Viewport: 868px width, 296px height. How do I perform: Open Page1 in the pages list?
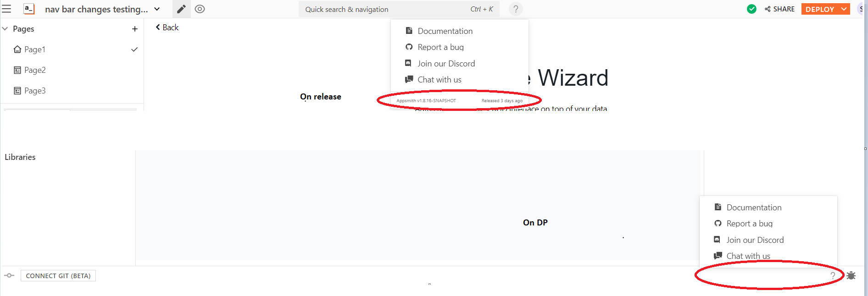pyautogui.click(x=35, y=49)
